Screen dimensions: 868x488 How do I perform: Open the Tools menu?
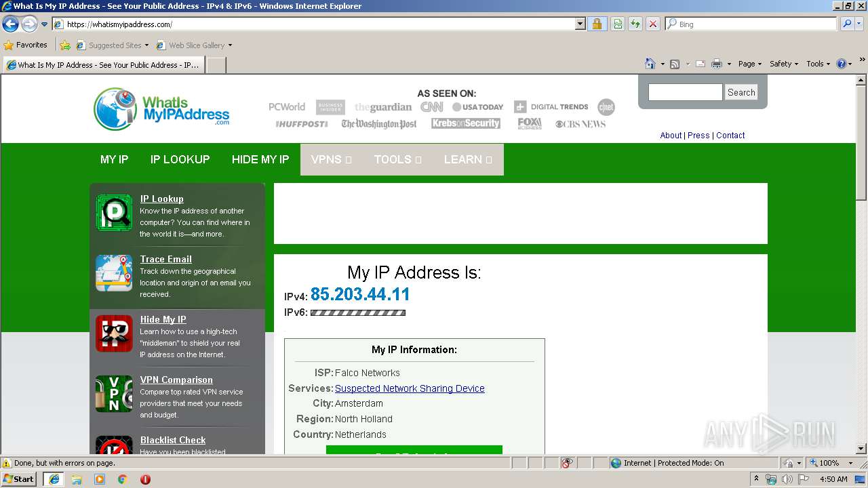818,64
